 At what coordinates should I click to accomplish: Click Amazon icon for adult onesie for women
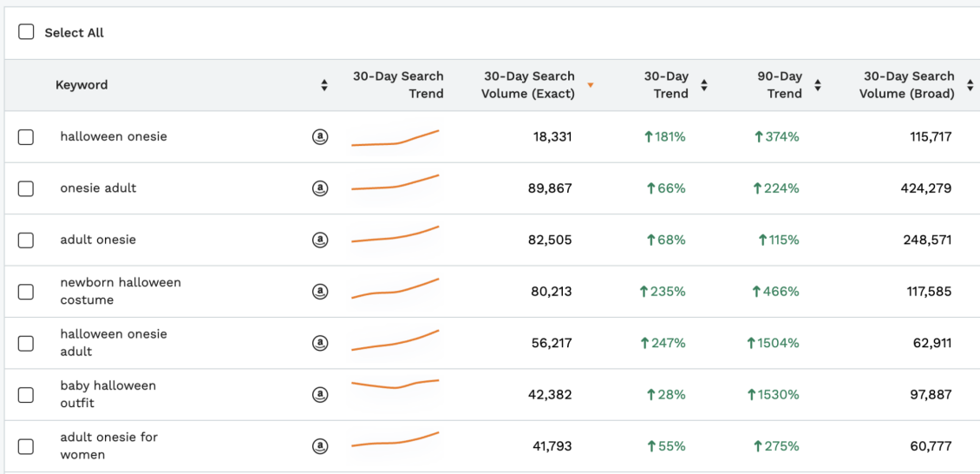click(x=320, y=446)
